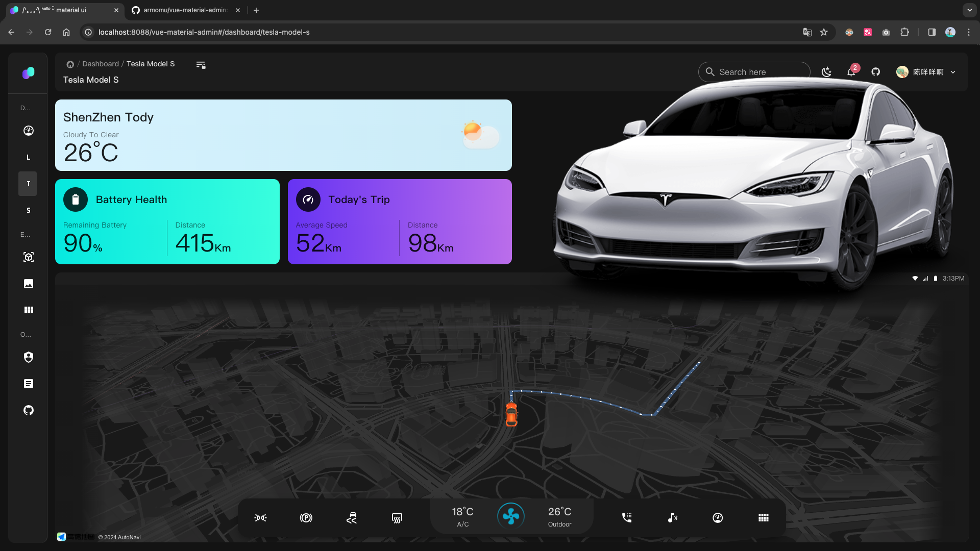This screenshot has height=551, width=980.
Task: Click the browser reload button
Action: click(x=48, y=32)
